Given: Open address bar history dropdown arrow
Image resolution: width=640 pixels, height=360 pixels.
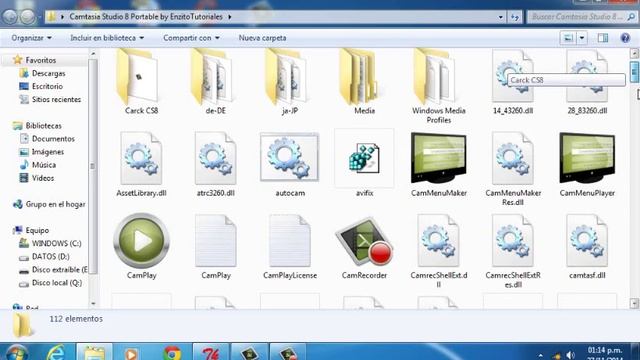Looking at the screenshot, I should pyautogui.click(x=500, y=17).
